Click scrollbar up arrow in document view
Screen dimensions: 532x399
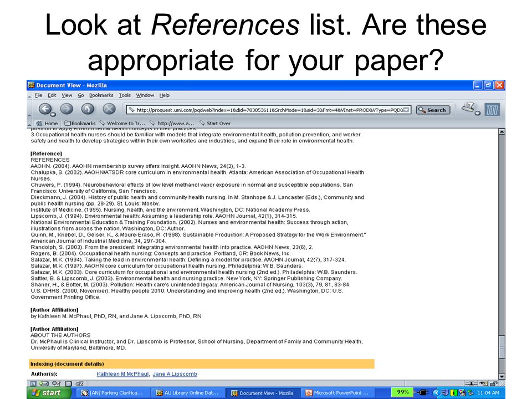click(x=502, y=132)
